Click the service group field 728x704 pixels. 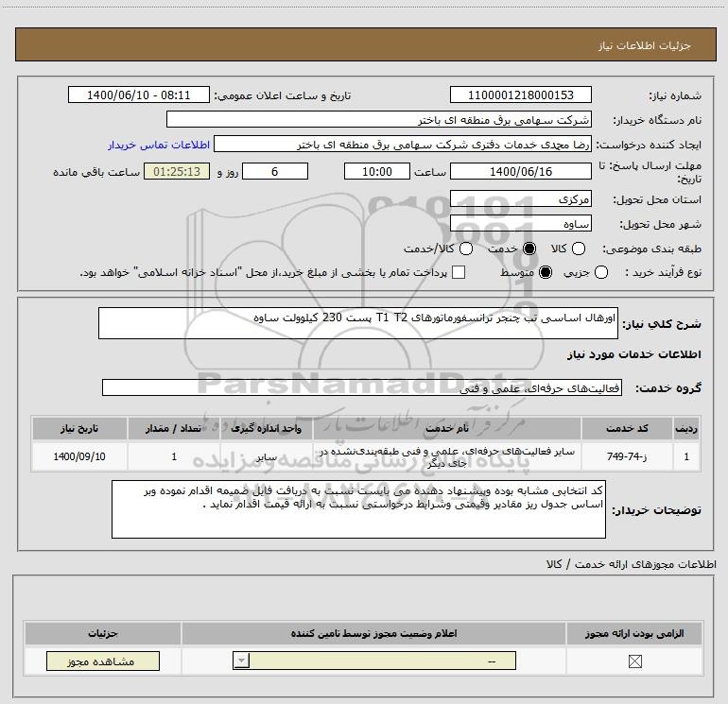click(362, 387)
